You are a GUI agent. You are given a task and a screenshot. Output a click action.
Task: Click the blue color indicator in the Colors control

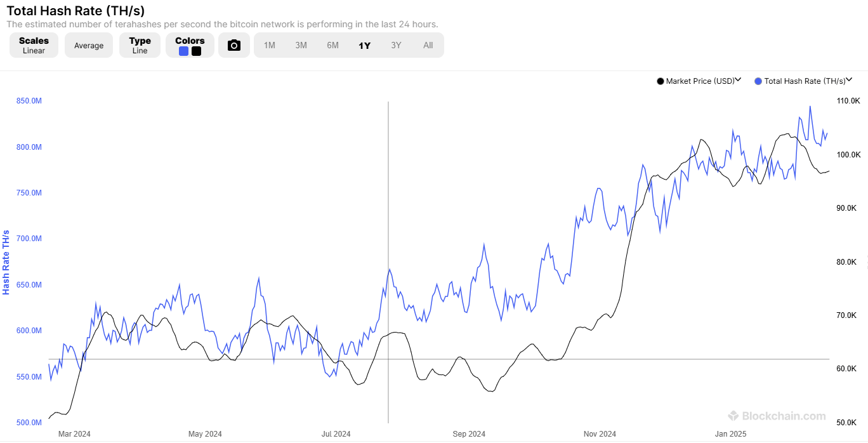(183, 50)
